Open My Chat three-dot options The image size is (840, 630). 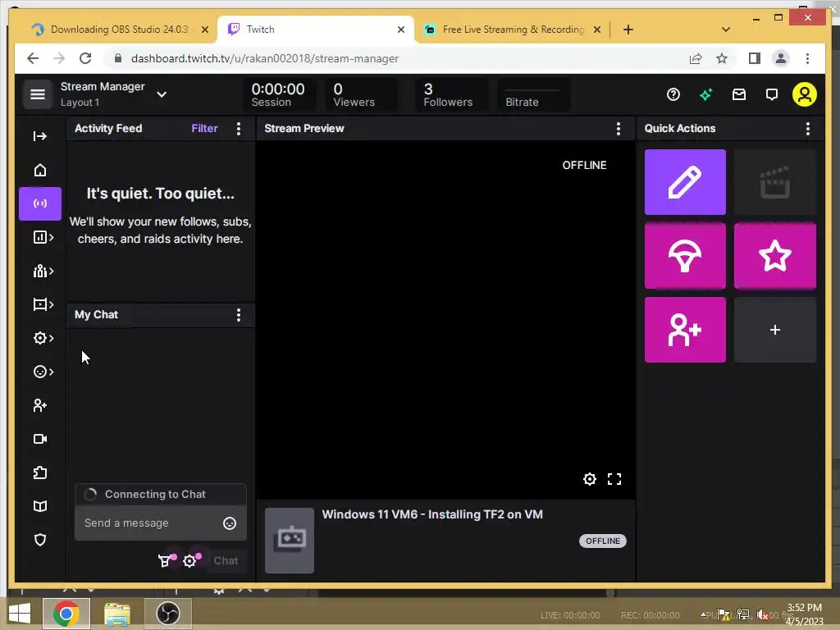239,315
